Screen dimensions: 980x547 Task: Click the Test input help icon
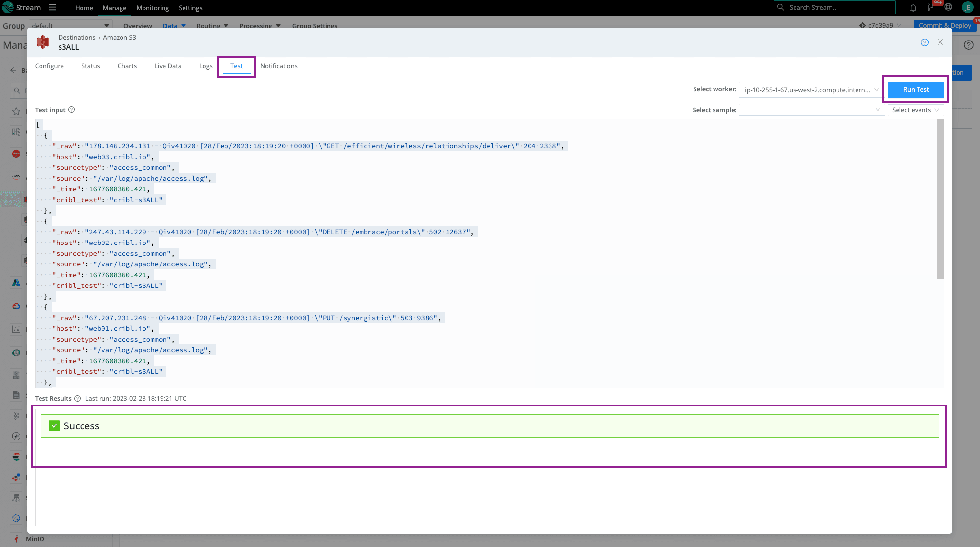tap(71, 110)
